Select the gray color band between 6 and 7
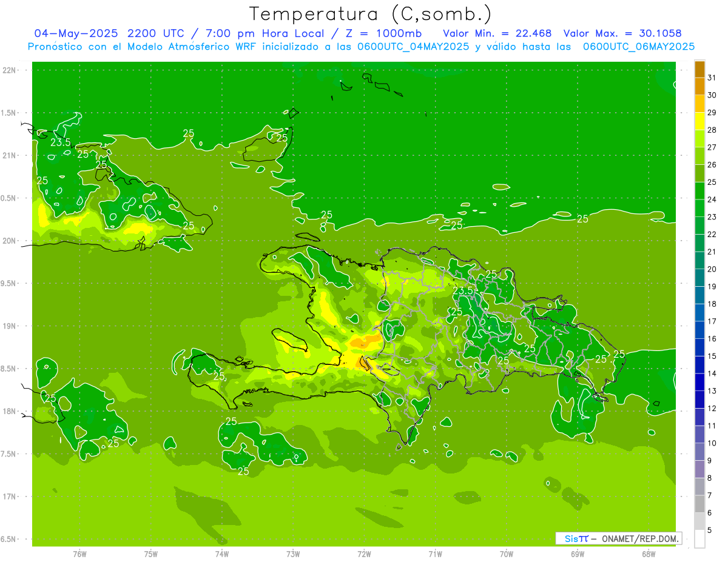Screen dimensions: 728x562 click(x=699, y=504)
